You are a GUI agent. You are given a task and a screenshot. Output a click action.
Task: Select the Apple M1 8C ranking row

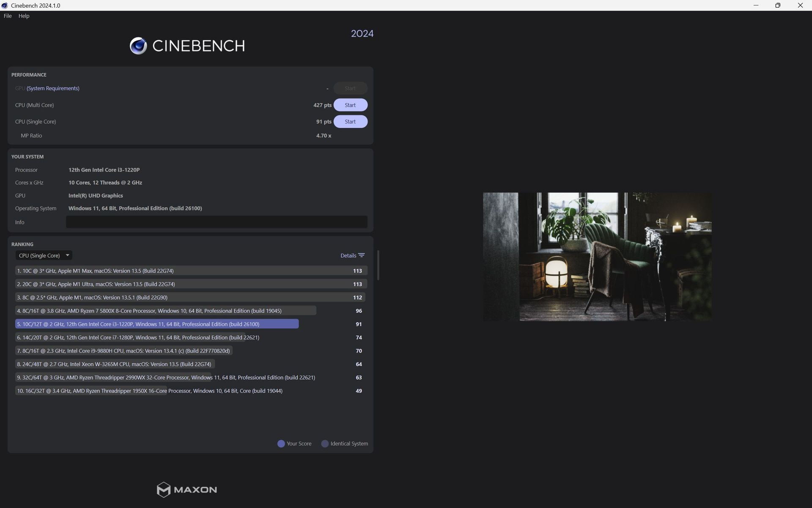pos(191,297)
